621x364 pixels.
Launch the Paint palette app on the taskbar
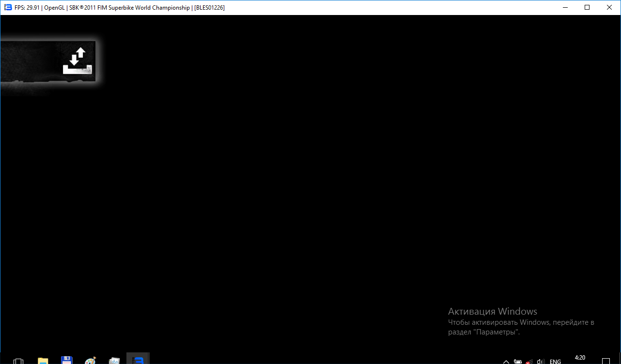[90, 361]
